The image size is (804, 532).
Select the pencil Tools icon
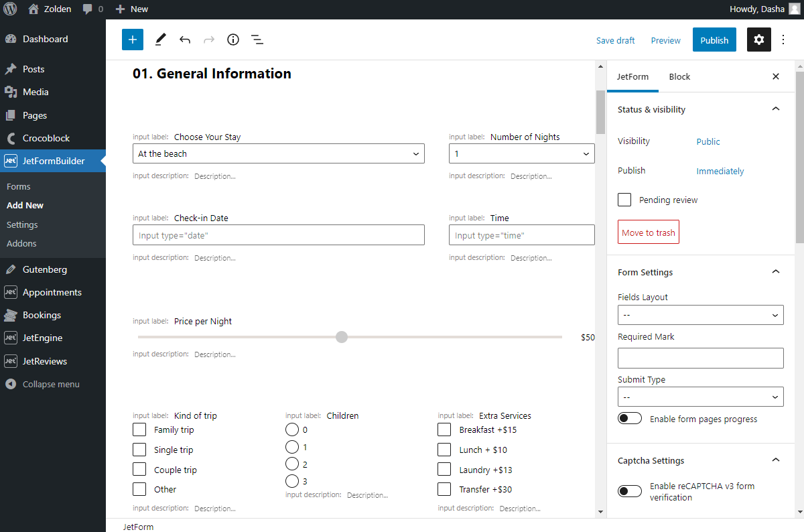pyautogui.click(x=160, y=40)
